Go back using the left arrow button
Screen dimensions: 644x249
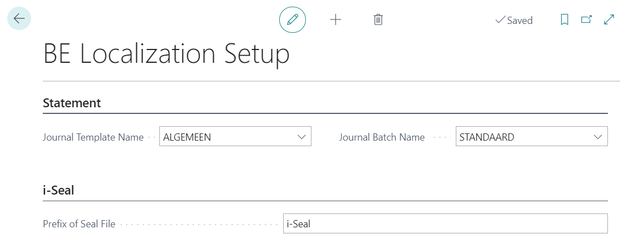[x=19, y=19]
